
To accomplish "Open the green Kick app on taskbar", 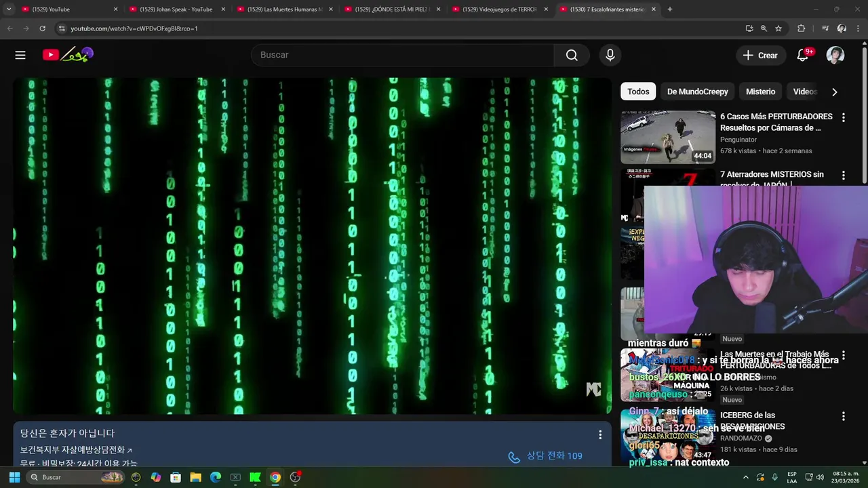I will (255, 477).
